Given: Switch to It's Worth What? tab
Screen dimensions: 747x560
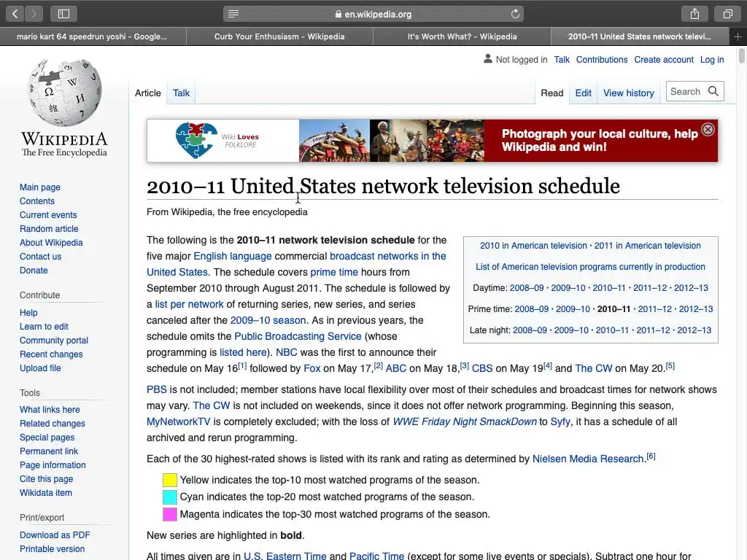Looking at the screenshot, I should pyautogui.click(x=462, y=36).
